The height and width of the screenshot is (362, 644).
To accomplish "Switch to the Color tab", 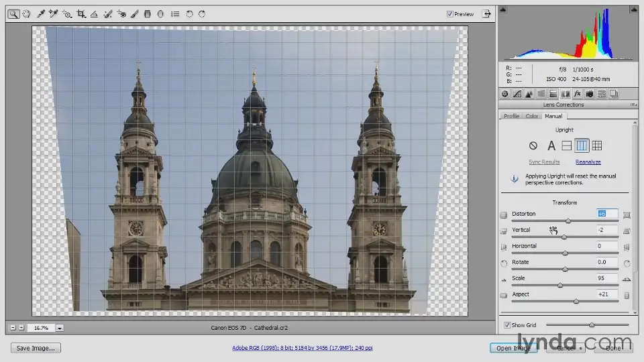I will (x=531, y=116).
